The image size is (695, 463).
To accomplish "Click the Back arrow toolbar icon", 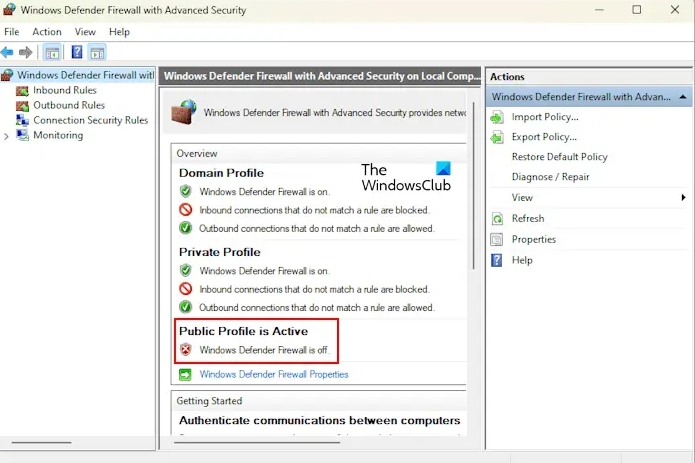I will tap(7, 52).
